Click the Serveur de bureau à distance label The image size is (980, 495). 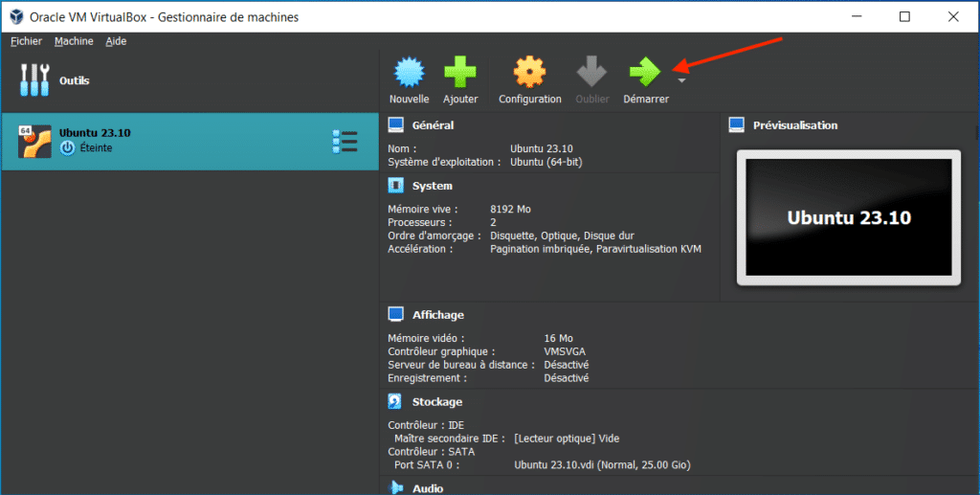(460, 365)
